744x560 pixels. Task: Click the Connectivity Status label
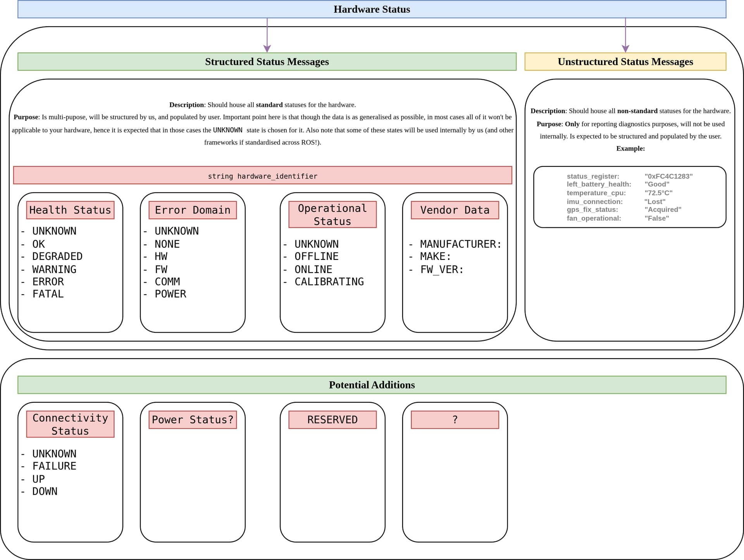(x=70, y=424)
